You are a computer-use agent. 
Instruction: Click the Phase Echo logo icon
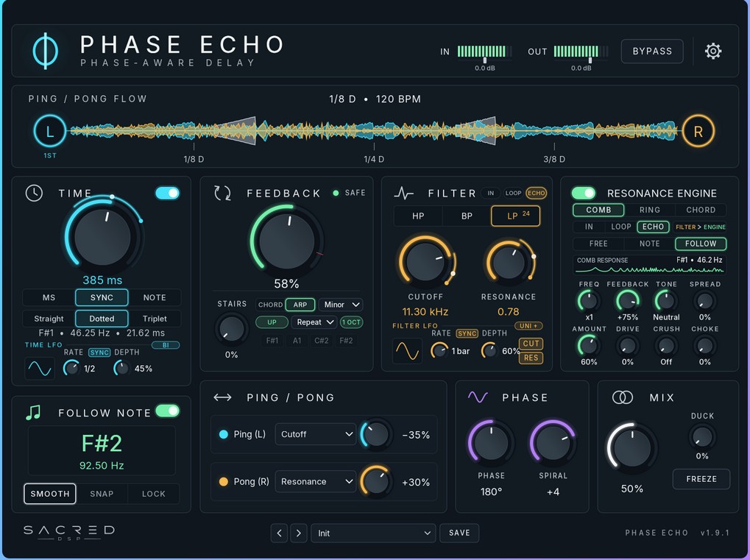tap(46, 51)
